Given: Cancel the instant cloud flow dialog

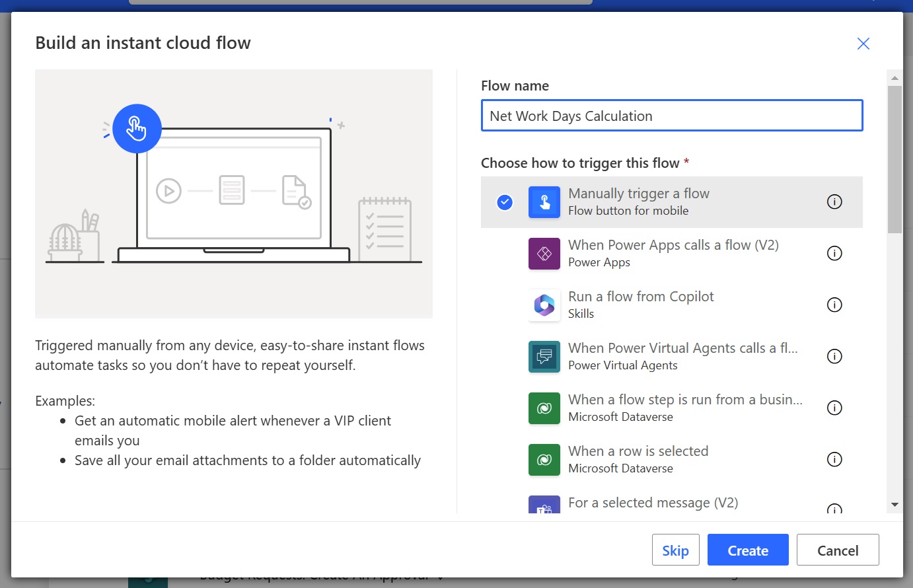Looking at the screenshot, I should coord(837,550).
